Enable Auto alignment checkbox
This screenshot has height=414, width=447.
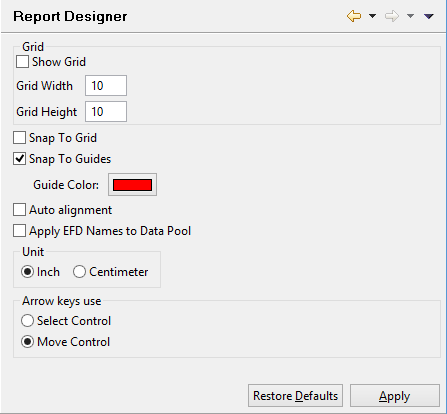pos(19,210)
